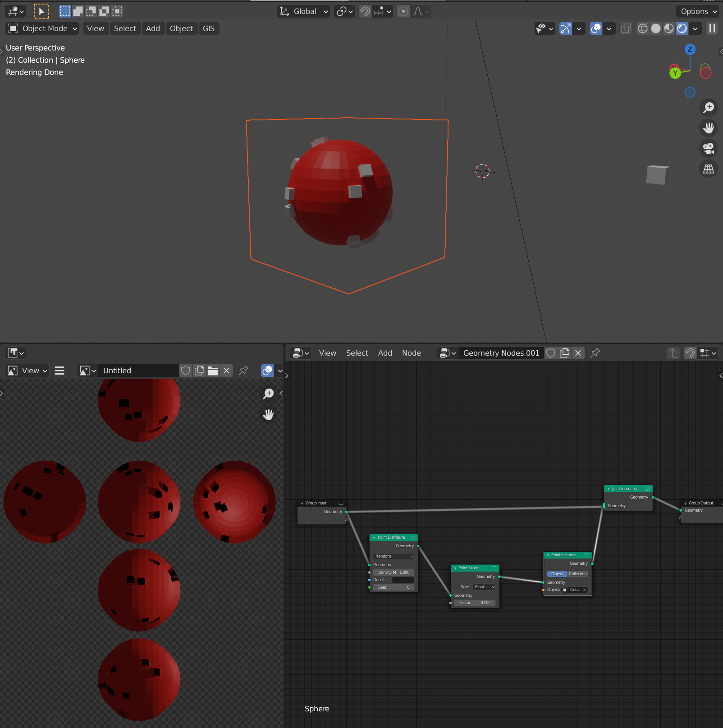Toggle proportional editing button
This screenshot has height=728, width=723.
[403, 11]
